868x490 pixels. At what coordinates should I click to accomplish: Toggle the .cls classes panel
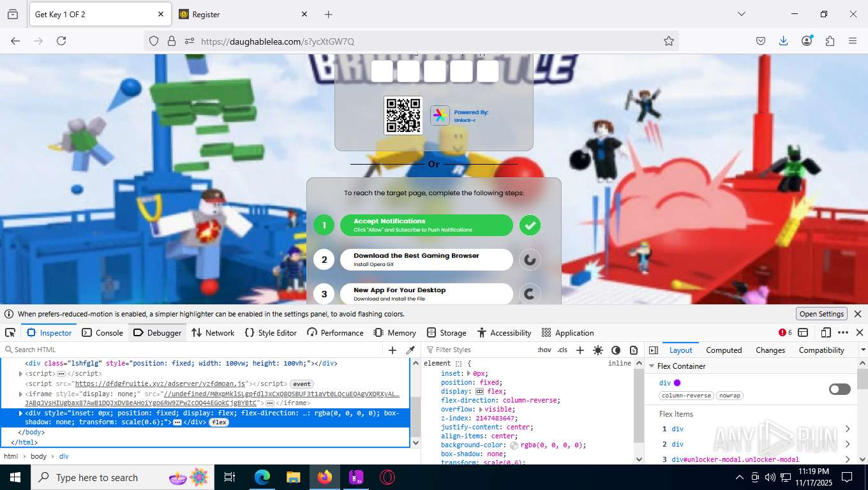pos(562,350)
